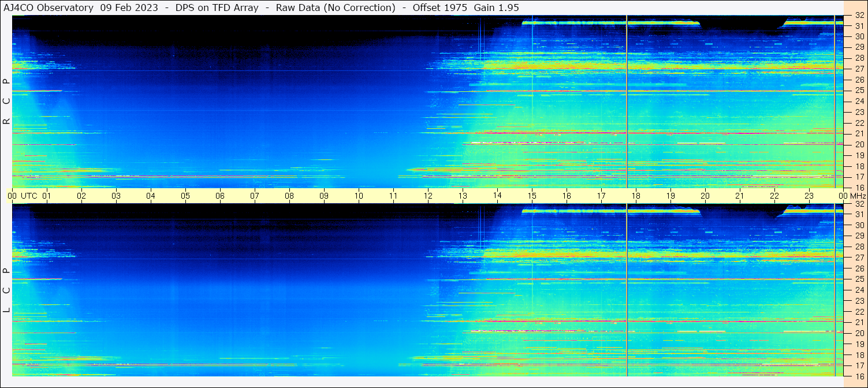
Task: Select hour 18 on the time axis
Action: pos(636,196)
